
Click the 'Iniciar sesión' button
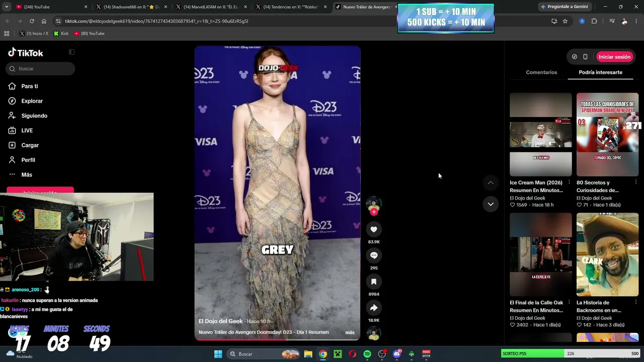[614, 57]
